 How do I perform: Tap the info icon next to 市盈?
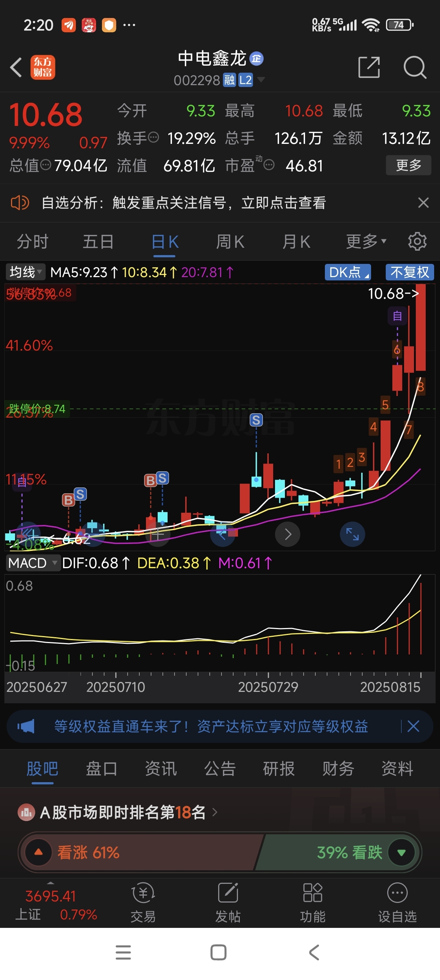(269, 165)
